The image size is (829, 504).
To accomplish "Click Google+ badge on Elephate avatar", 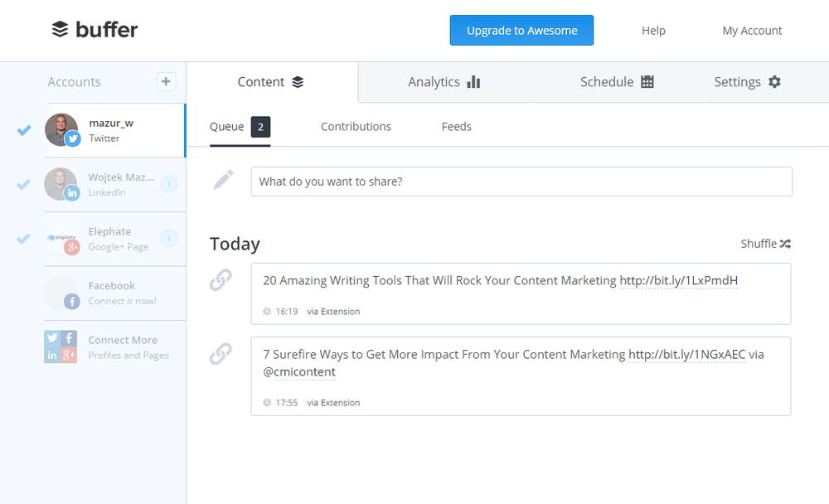I will click(72, 247).
